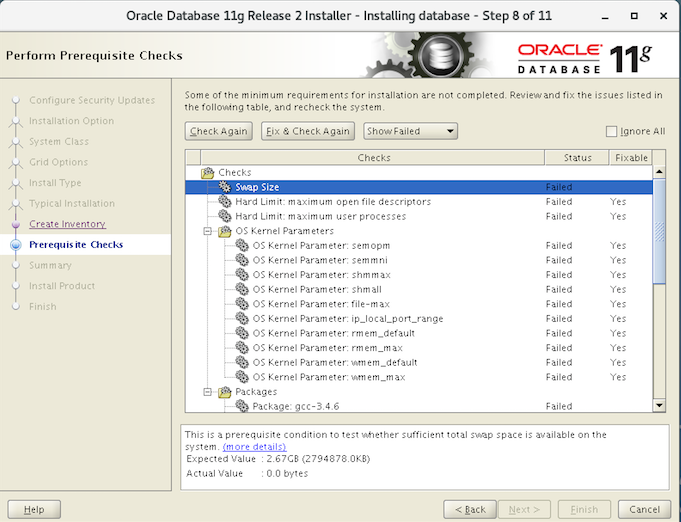The width and height of the screenshot is (681, 522).
Task: Click the checks list scroll down arrow
Action: [659, 406]
